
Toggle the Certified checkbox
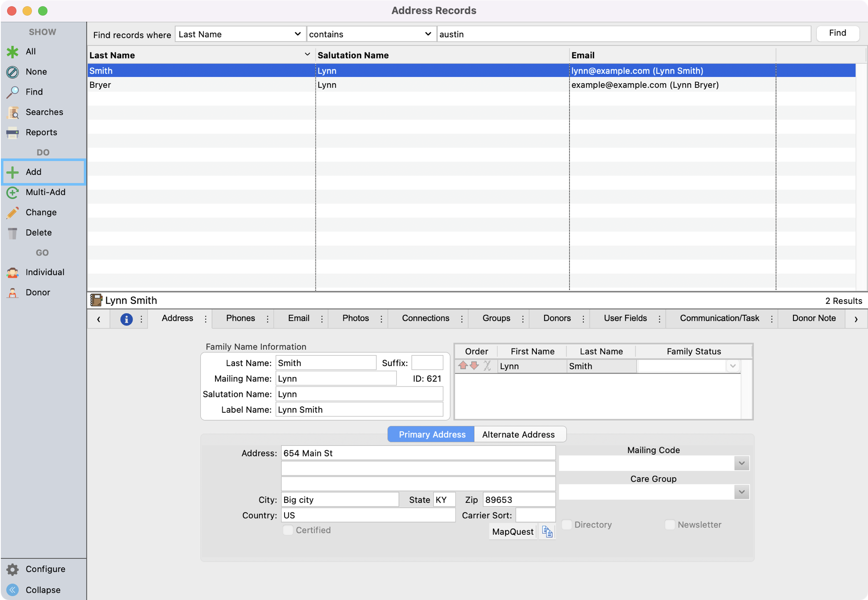pyautogui.click(x=288, y=530)
